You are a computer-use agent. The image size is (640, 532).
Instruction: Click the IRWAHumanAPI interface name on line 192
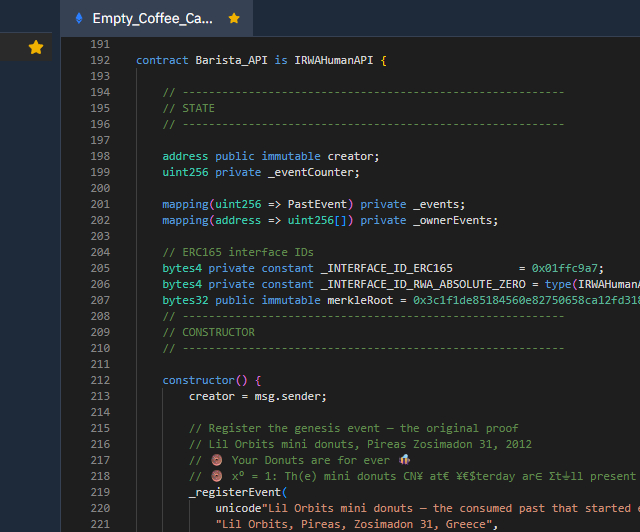click(x=333, y=60)
